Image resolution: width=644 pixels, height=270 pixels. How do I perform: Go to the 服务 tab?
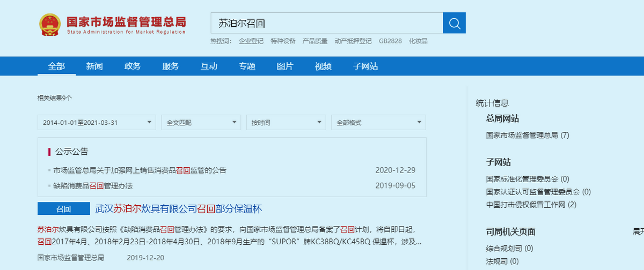(x=171, y=66)
